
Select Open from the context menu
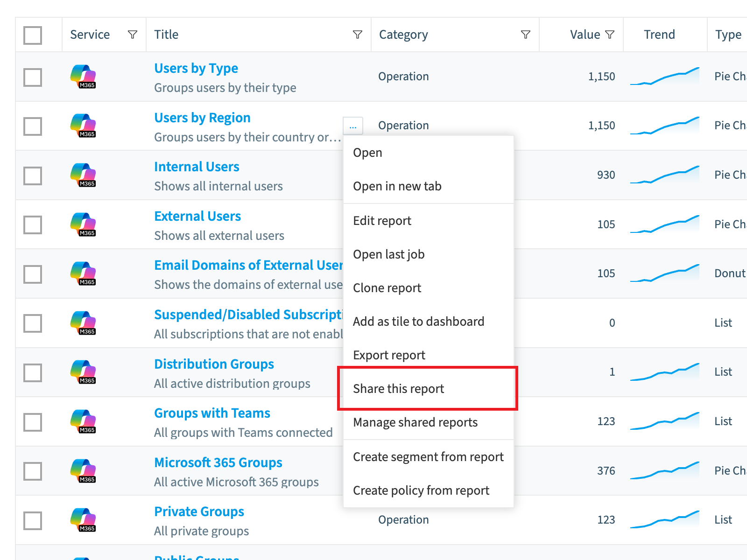pyautogui.click(x=429, y=153)
